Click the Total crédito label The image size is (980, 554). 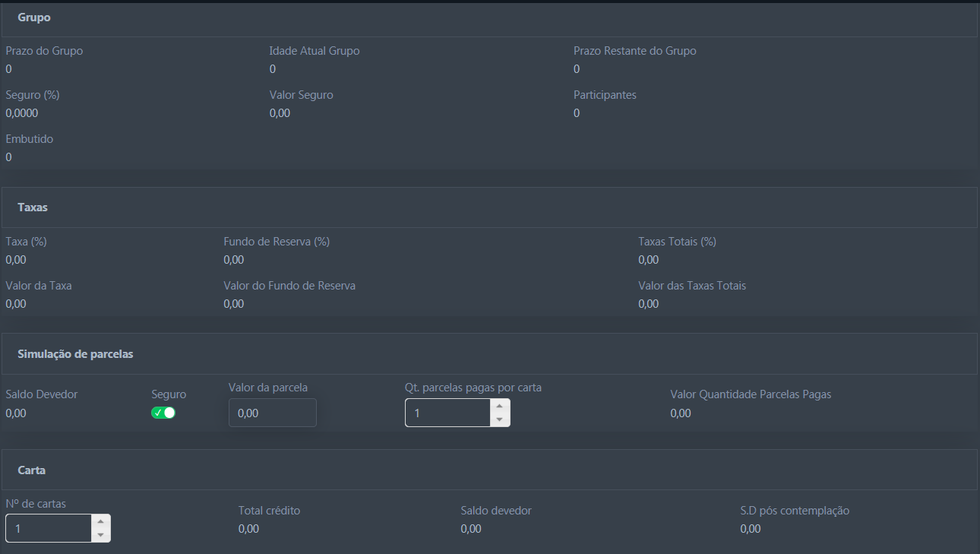[269, 511]
